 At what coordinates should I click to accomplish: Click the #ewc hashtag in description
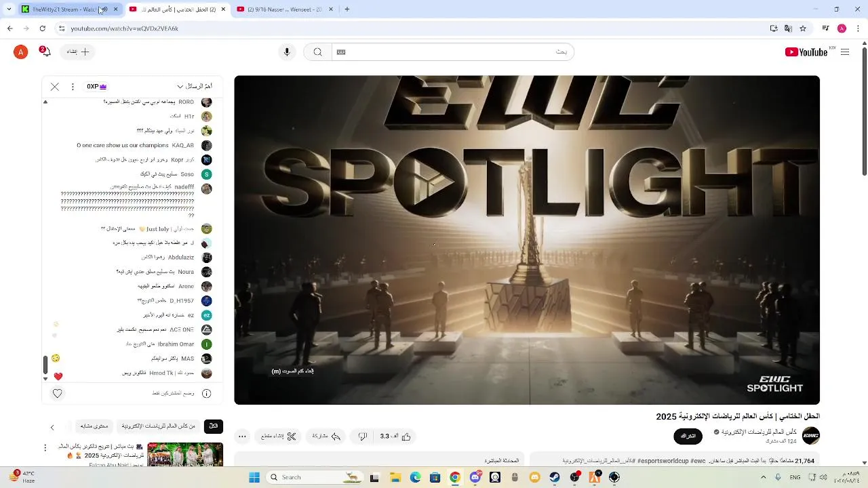point(698,461)
